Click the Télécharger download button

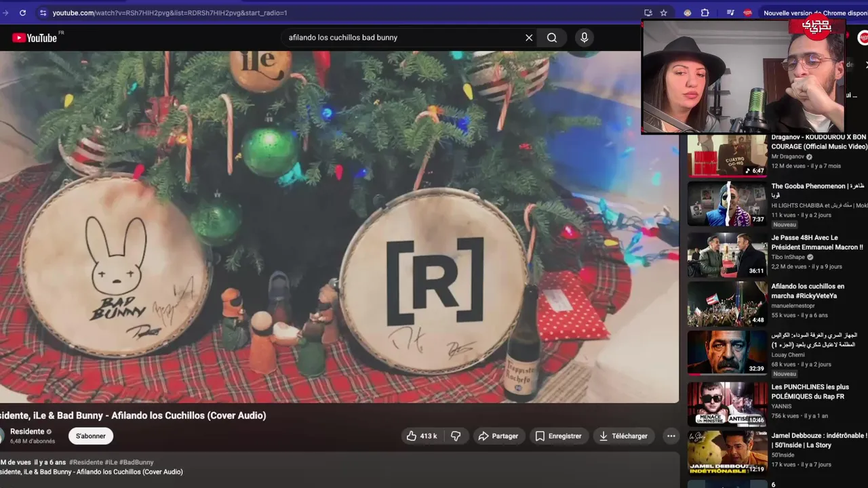(x=623, y=436)
